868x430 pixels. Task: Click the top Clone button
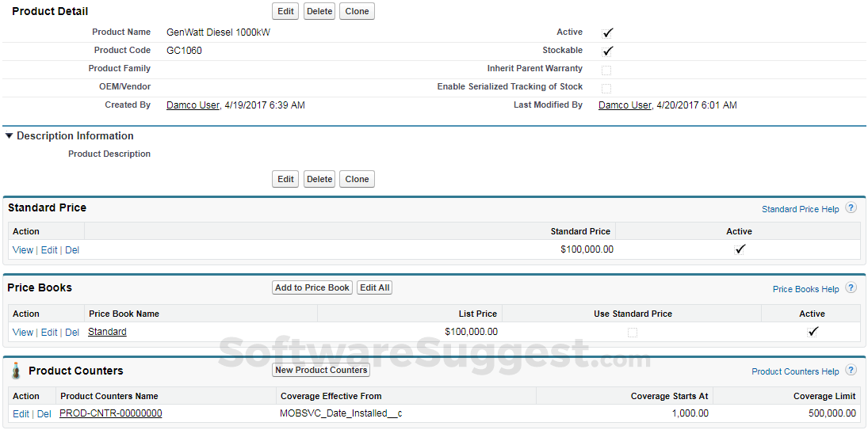click(x=357, y=12)
